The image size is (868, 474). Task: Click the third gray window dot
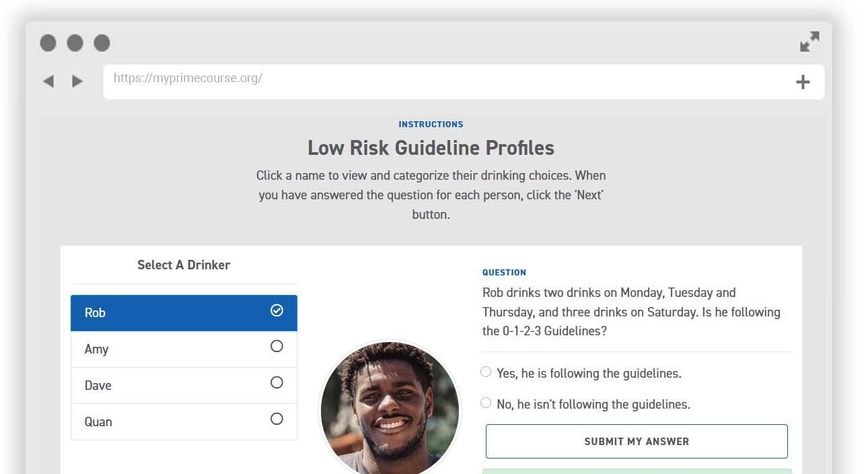[x=102, y=43]
